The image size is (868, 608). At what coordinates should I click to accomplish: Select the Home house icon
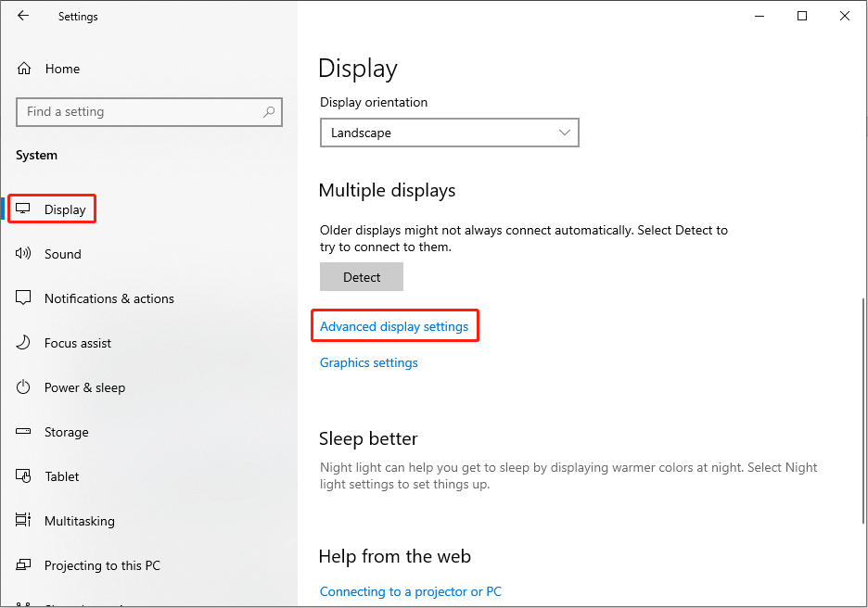[23, 68]
